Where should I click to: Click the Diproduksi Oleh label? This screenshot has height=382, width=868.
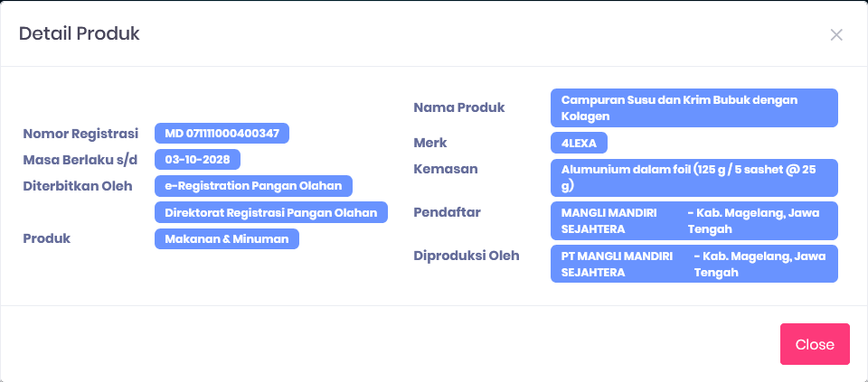(x=467, y=256)
